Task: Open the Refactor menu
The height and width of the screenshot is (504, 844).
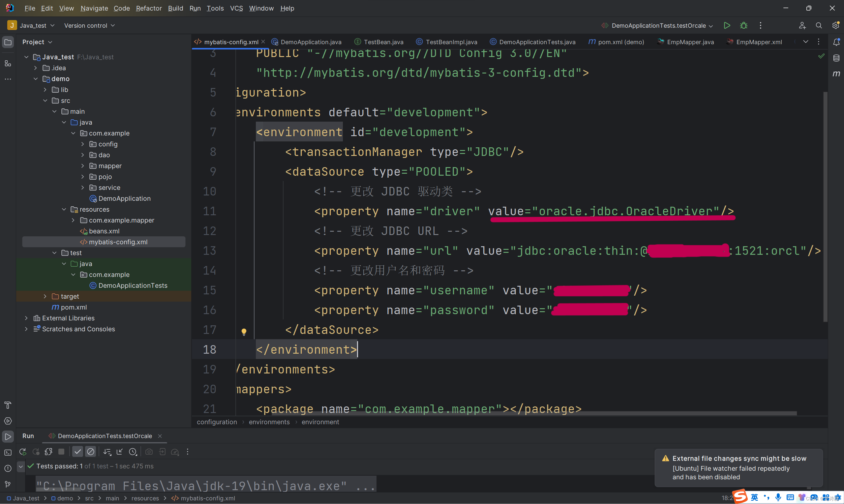Action: [x=148, y=8]
